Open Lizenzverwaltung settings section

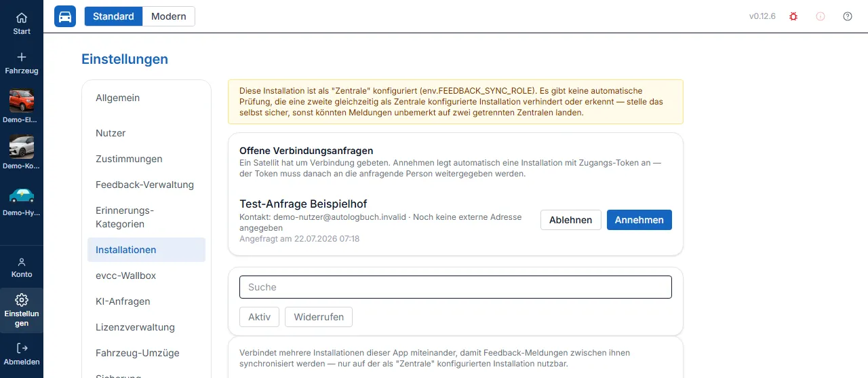point(146,327)
